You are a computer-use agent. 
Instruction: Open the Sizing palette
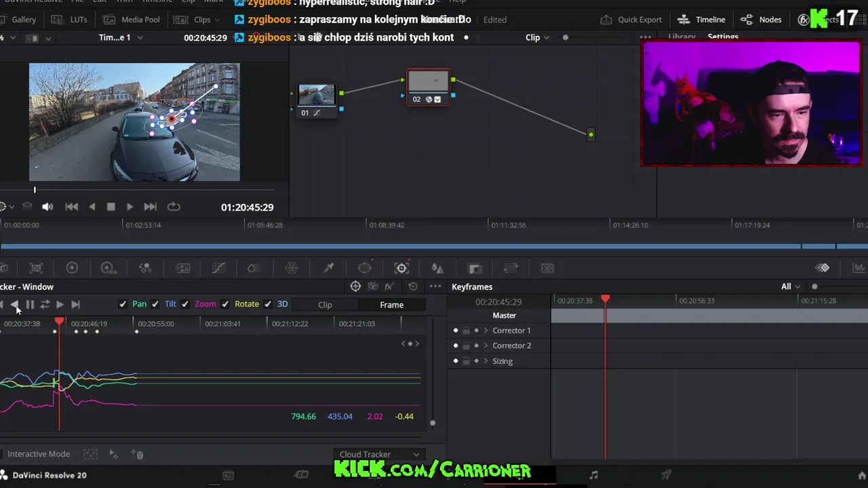click(x=511, y=268)
